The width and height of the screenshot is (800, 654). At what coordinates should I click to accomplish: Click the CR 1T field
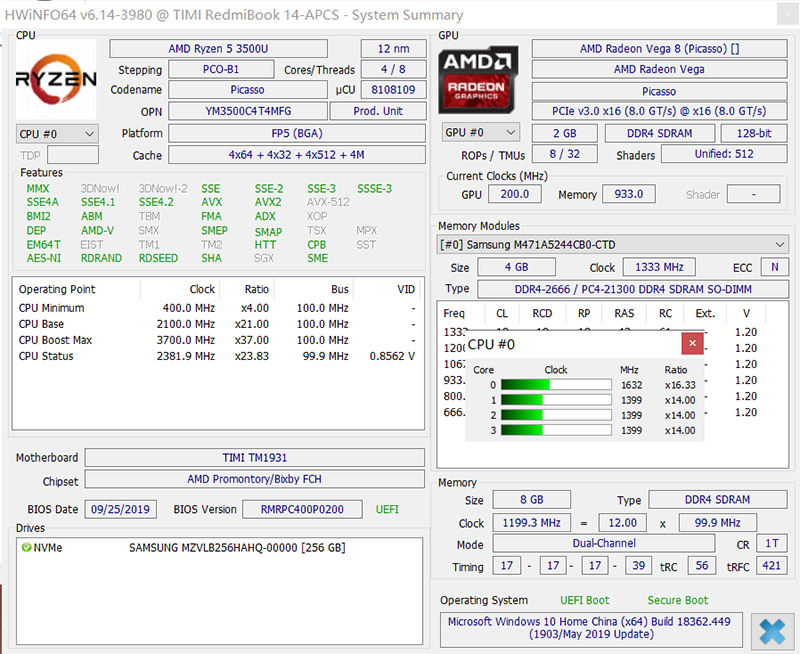(x=772, y=543)
